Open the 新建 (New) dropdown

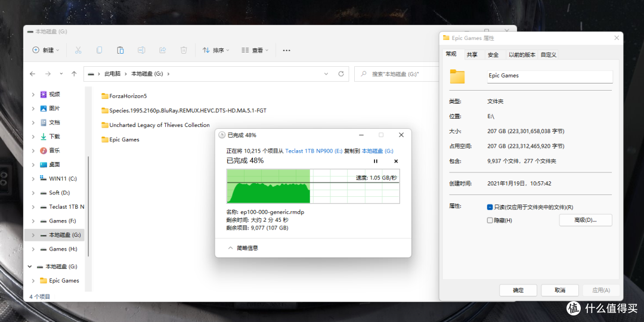45,50
